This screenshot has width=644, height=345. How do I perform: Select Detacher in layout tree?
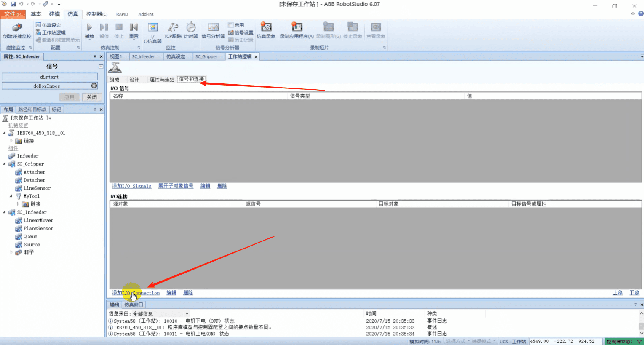(34, 180)
